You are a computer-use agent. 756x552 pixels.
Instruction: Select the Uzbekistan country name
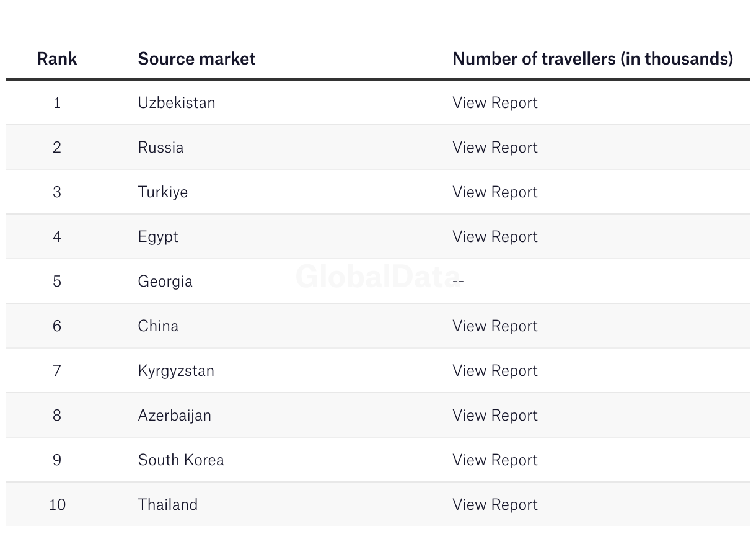[177, 103]
